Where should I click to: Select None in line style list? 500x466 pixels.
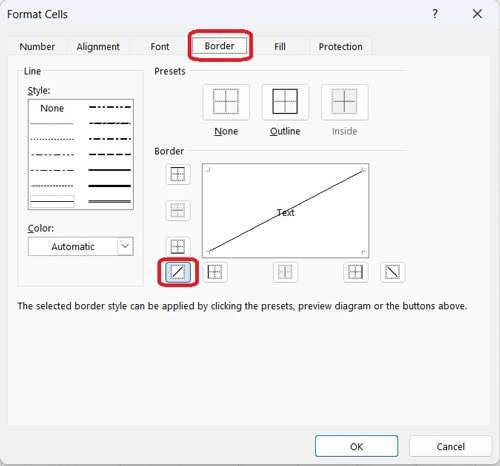click(52, 108)
